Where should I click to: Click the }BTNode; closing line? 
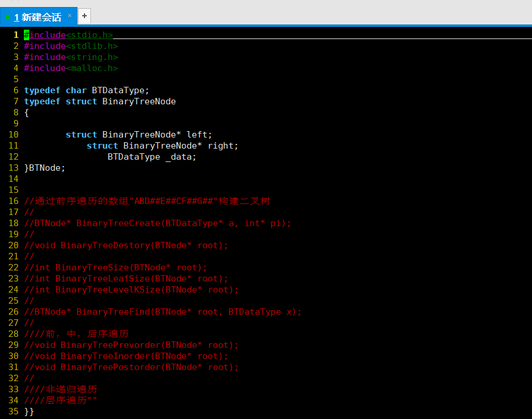(x=44, y=167)
